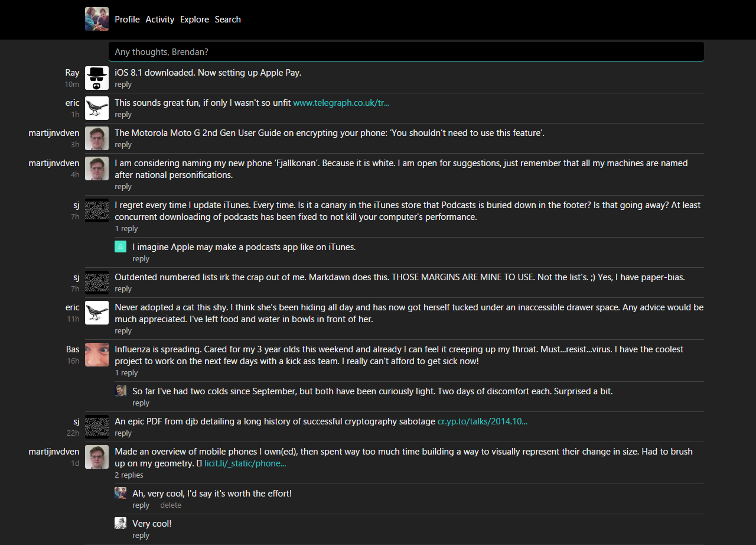
Task: Go to the Activity page
Action: coord(160,20)
